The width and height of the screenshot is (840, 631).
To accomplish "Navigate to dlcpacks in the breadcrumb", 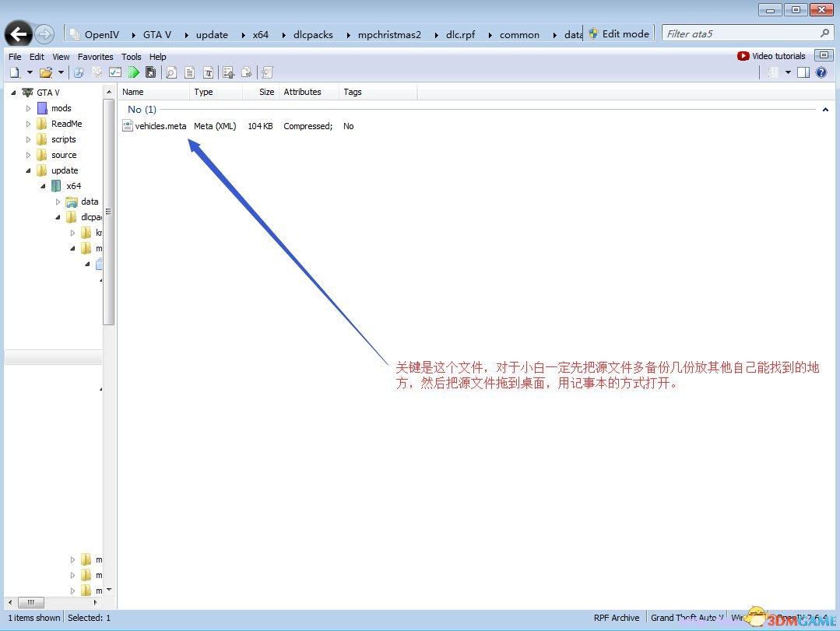I will [313, 34].
